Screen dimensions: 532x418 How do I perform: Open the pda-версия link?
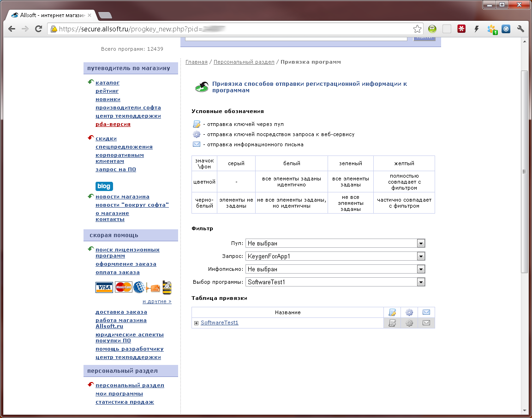(x=113, y=124)
